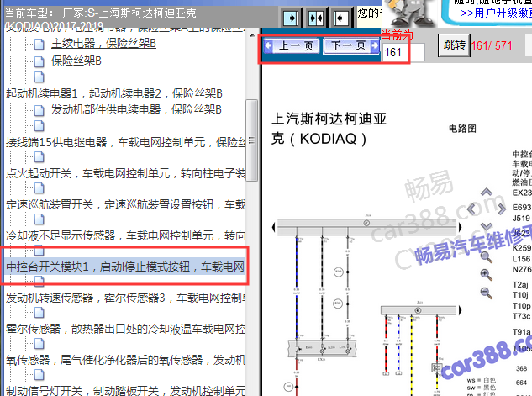Click left arrow on J519 diagram bar
Viewport: 532px width, 396px height.
(273, 227)
